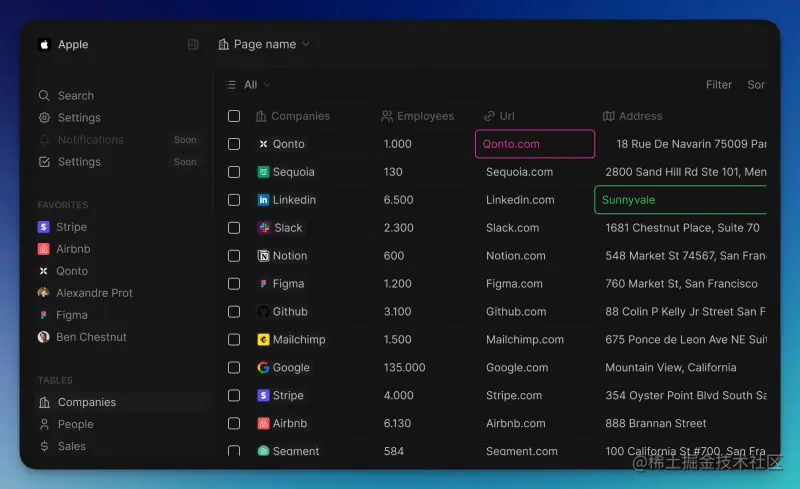Click the Figma icon in Favorites

click(44, 315)
